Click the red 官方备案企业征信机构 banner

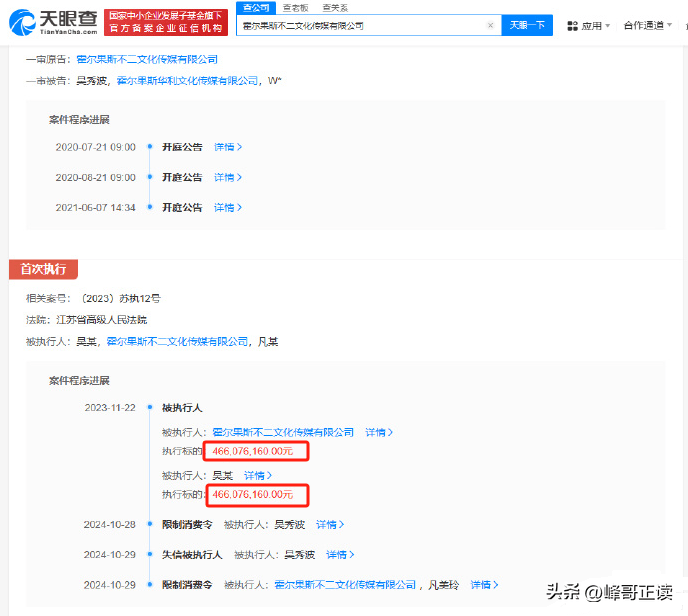click(166, 22)
